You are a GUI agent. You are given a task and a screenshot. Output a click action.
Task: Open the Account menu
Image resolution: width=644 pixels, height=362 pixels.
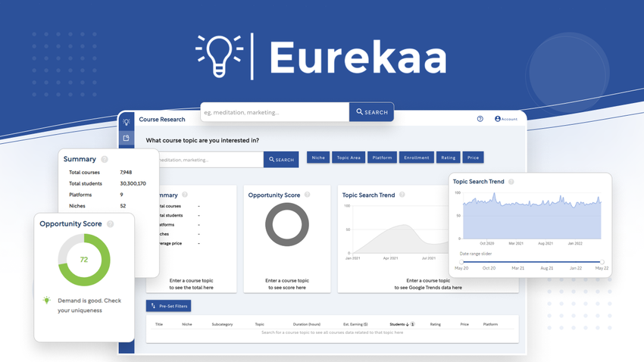[x=506, y=119]
